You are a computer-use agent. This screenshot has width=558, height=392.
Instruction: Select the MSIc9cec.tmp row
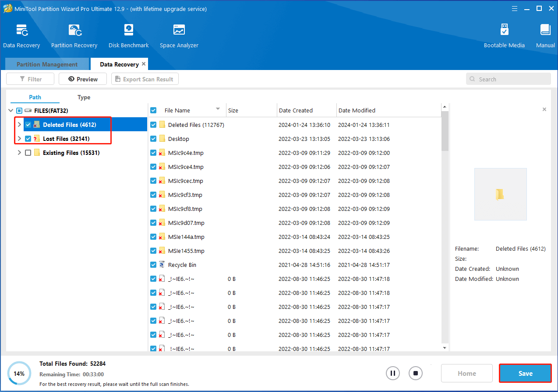point(295,181)
